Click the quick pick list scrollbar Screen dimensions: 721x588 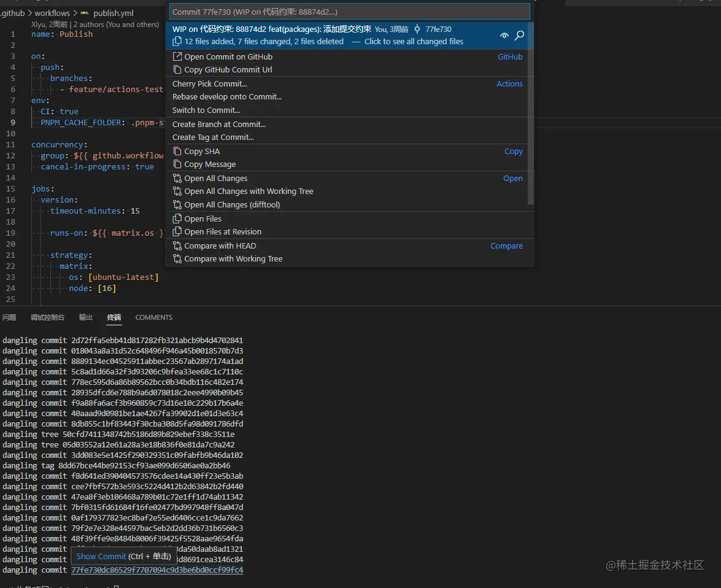[531, 113]
